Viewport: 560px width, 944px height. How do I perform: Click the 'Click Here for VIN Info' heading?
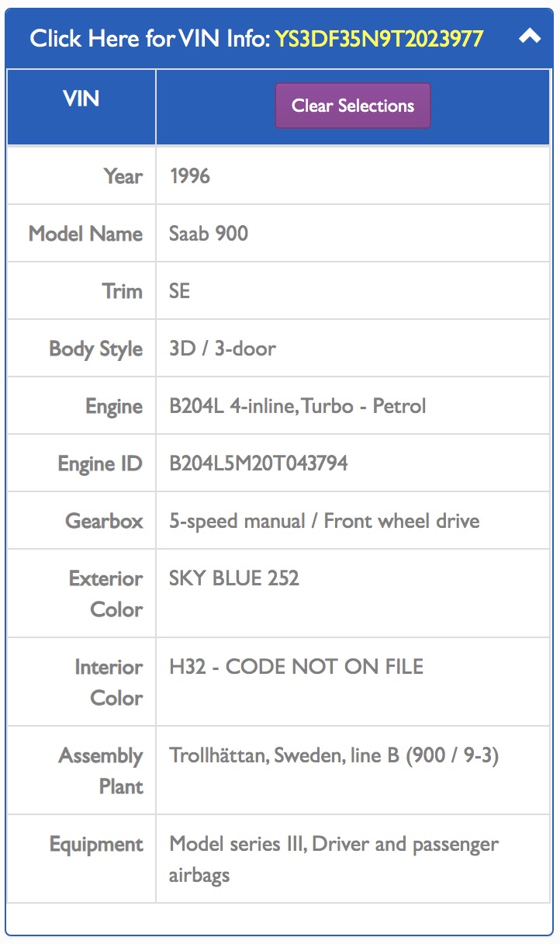150,38
